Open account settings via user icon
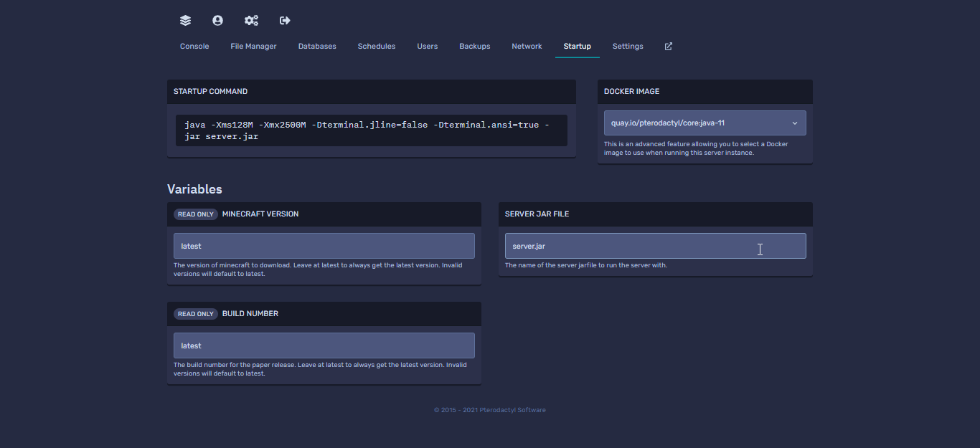980x448 pixels. click(217, 21)
